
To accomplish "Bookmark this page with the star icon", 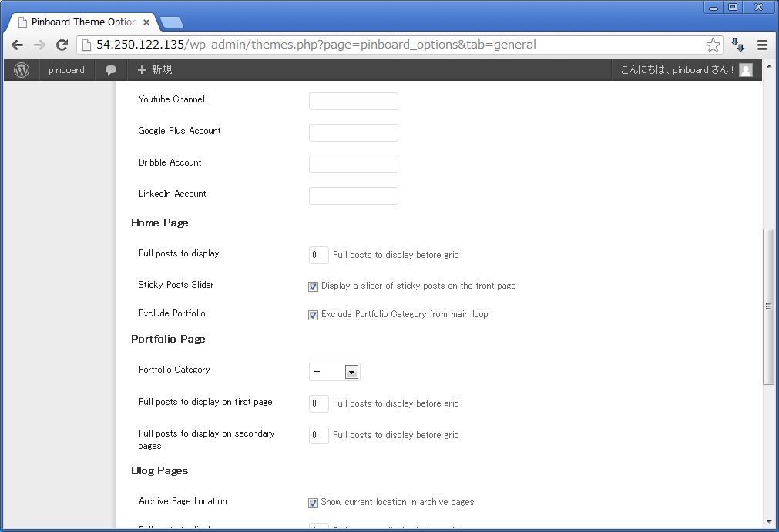I will tap(713, 45).
